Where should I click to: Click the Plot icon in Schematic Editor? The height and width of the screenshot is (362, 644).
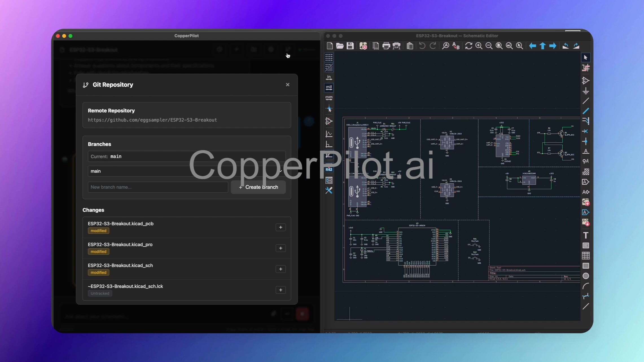click(397, 46)
